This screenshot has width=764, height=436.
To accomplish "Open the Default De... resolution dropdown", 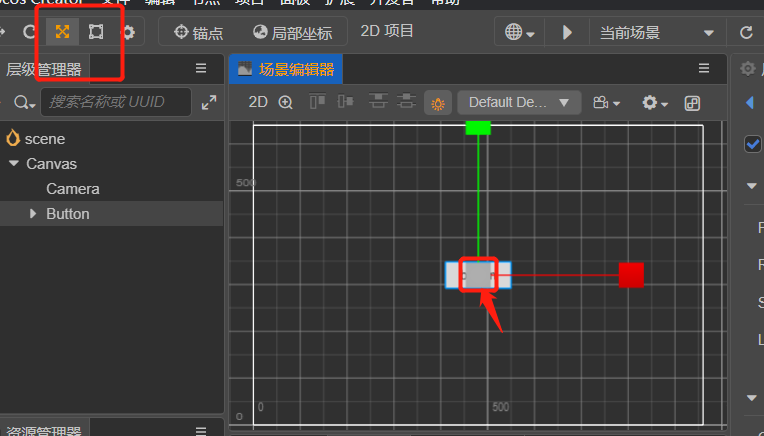I will (x=519, y=102).
